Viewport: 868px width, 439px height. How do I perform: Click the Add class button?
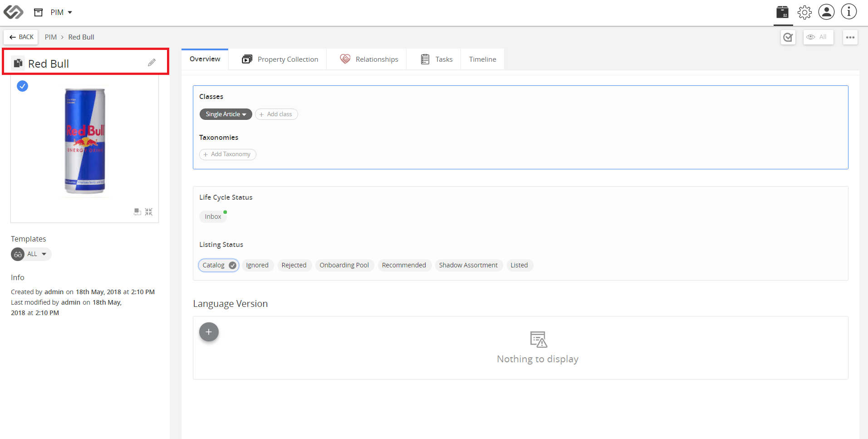click(x=276, y=114)
